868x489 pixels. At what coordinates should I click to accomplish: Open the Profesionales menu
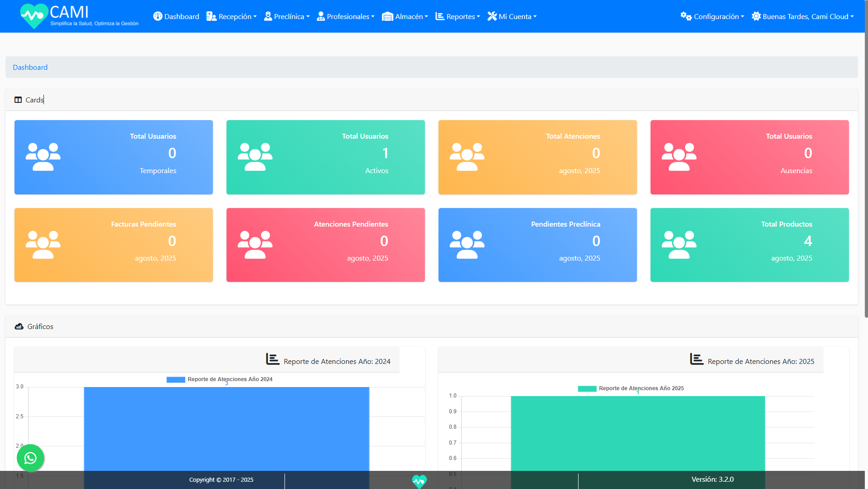[x=346, y=16]
